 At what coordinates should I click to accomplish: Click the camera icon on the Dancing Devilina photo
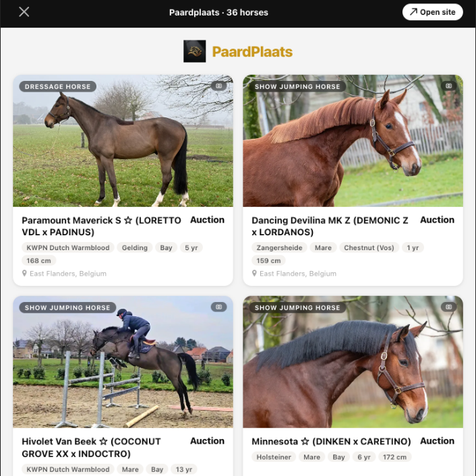coord(448,86)
